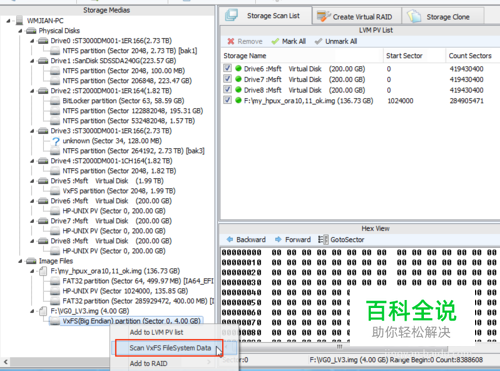Image resolution: width=500 pixels, height=371 pixels.
Task: Click the Count Sectors column header
Action: pyautogui.click(x=473, y=56)
